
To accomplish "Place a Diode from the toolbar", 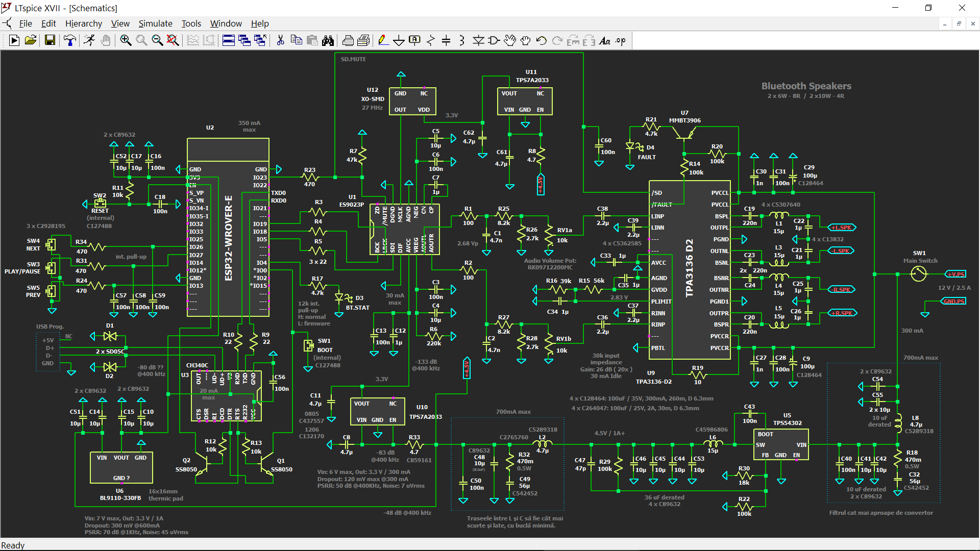I will 478,40.
